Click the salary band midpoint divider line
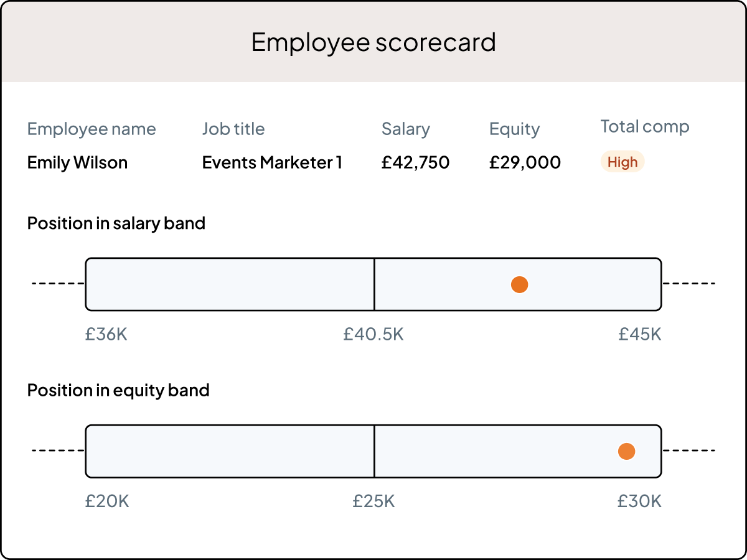The image size is (747, 560). pyautogui.click(x=374, y=284)
